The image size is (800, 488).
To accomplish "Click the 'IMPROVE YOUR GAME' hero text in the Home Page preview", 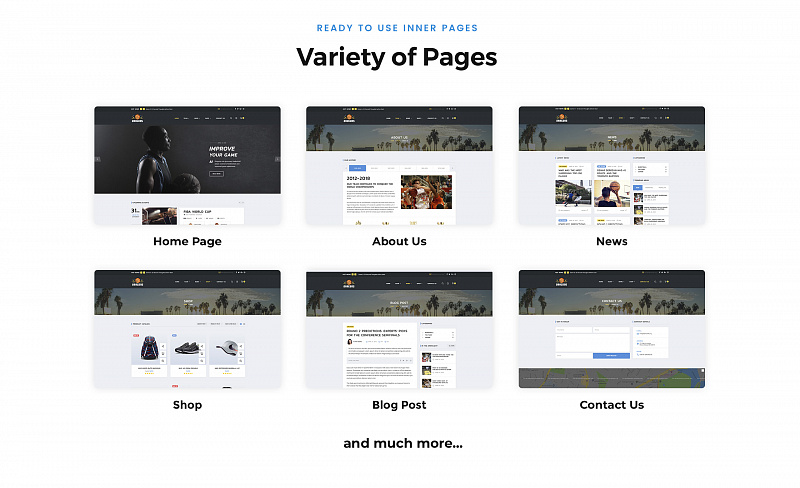I will coord(223,152).
